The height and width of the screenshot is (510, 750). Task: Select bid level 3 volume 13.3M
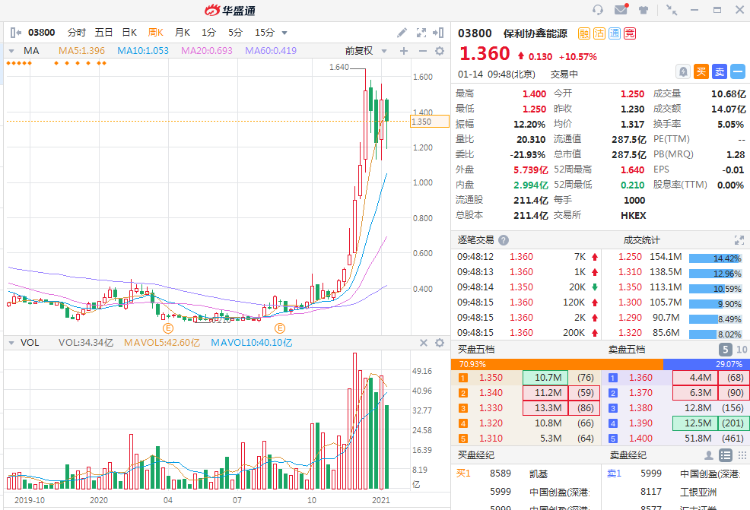click(x=545, y=408)
